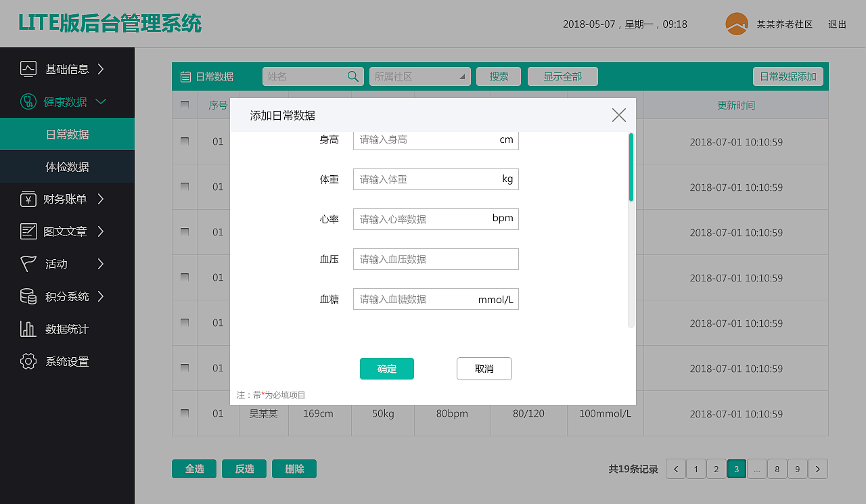Screen dimensions: 866x504
Task: Click the community avatar icon near 某某养老社区
Action: pyautogui.click(x=736, y=23)
